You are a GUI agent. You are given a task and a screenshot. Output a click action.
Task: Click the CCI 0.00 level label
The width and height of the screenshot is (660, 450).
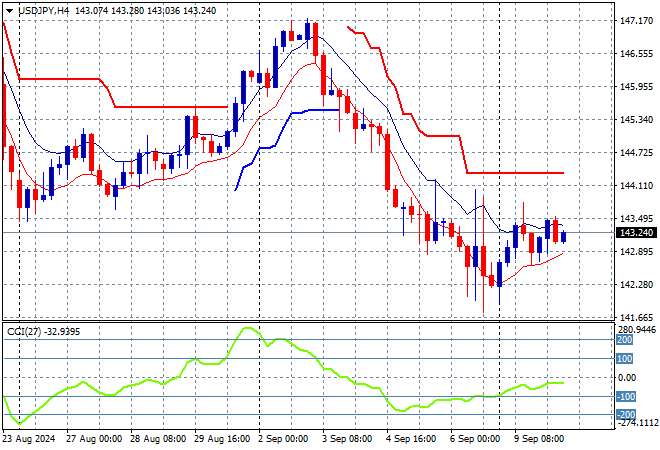[627, 378]
